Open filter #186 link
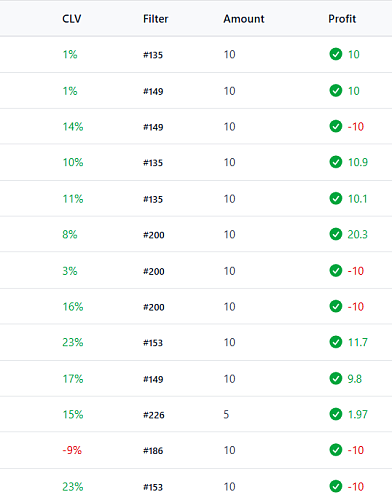This screenshot has height=500, width=392. tap(153, 451)
